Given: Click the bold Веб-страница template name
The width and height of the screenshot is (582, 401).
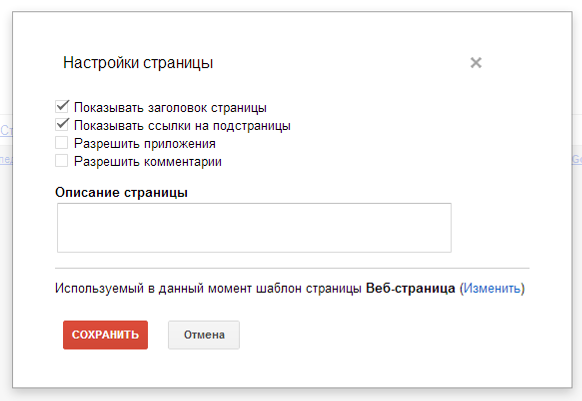Looking at the screenshot, I should (x=411, y=288).
